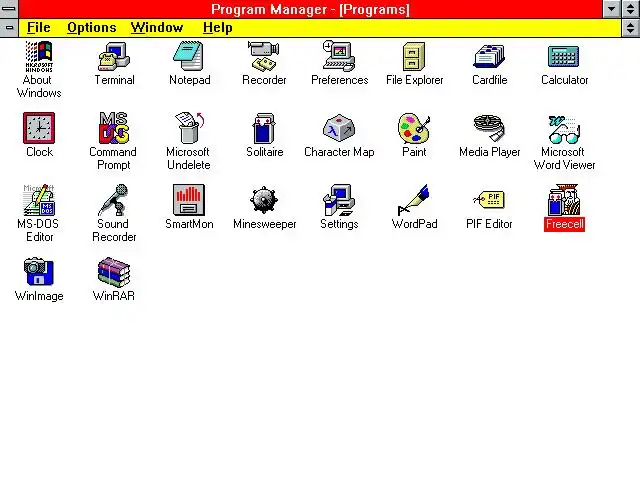Click the PIF Editor tag icon
This screenshot has height=480, width=640.
(x=489, y=200)
